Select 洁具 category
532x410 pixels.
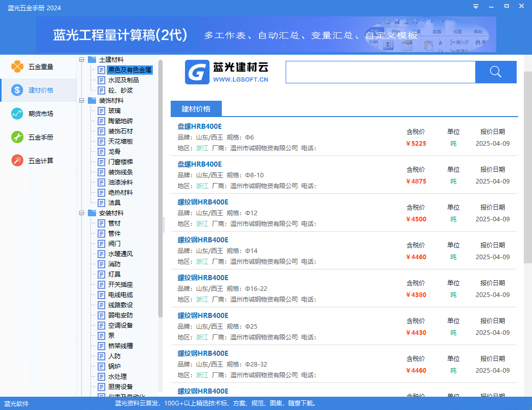[114, 202]
